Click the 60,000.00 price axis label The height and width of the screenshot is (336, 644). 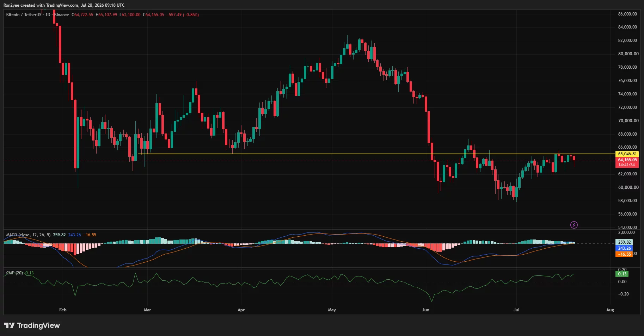click(x=628, y=187)
